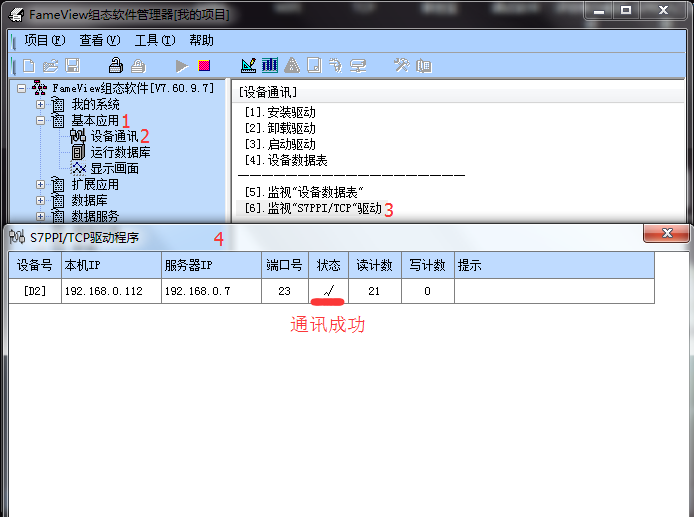Click the blue bar chart toolbar icon
Image resolution: width=694 pixels, height=517 pixels.
point(270,66)
